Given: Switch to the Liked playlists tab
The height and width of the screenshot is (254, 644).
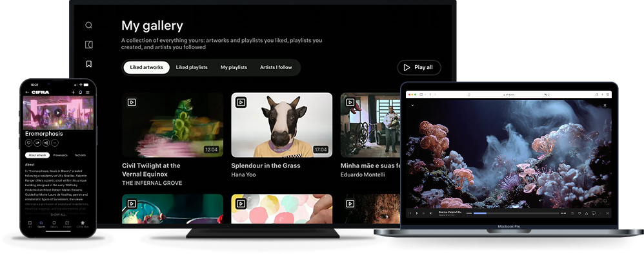Looking at the screenshot, I should pyautogui.click(x=192, y=67).
